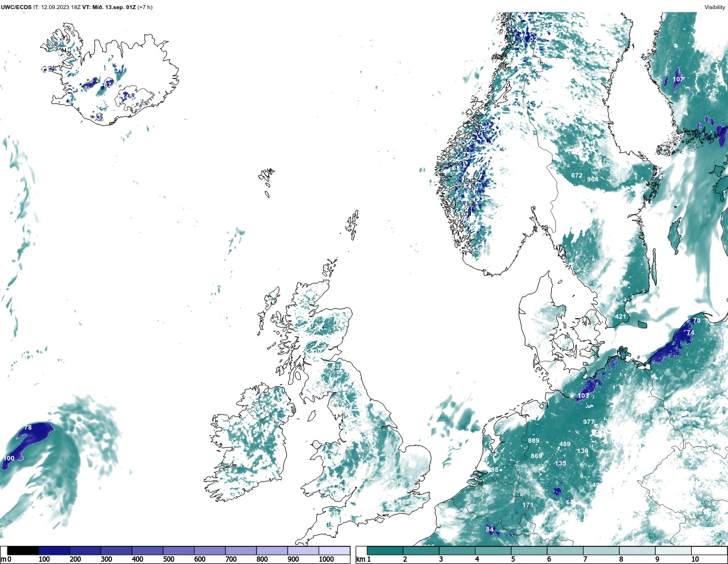Click the black 0–100 m legend swatch

[23, 550]
